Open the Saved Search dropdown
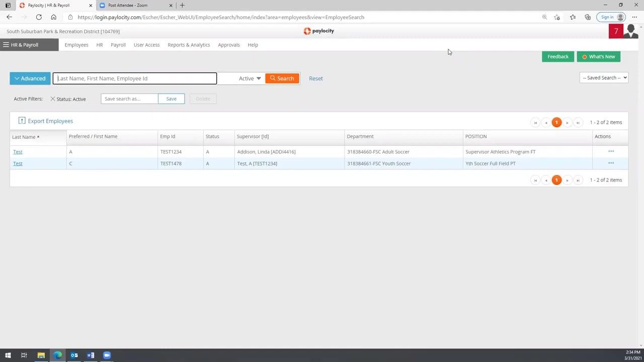The image size is (644, 362). [604, 77]
